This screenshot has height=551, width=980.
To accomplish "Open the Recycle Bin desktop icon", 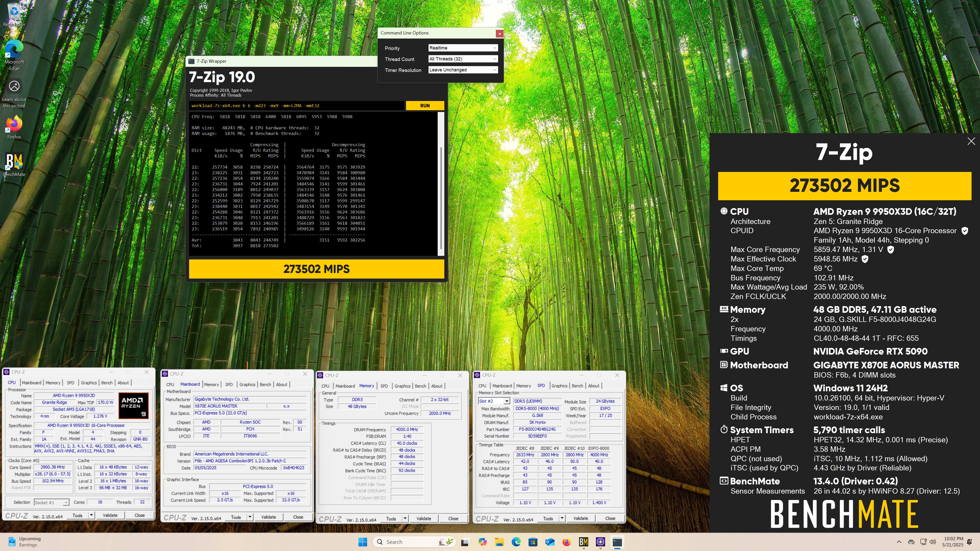I will (14, 15).
